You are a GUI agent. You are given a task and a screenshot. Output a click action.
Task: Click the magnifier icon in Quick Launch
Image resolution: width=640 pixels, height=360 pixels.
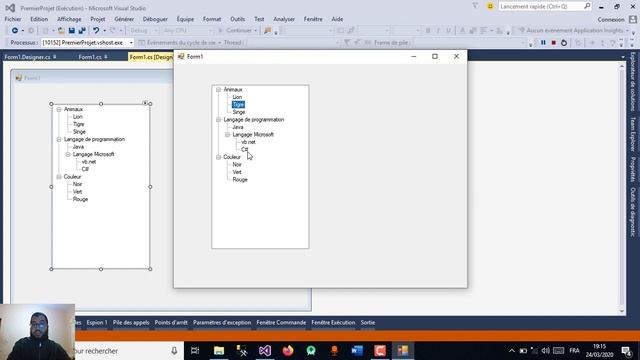coord(587,6)
